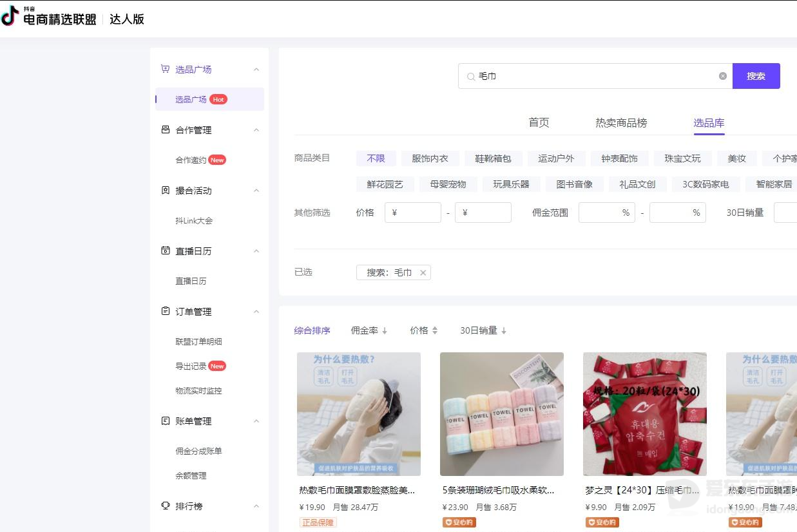Sort by 价格 arrows
This screenshot has height=532, width=797.
point(435,330)
